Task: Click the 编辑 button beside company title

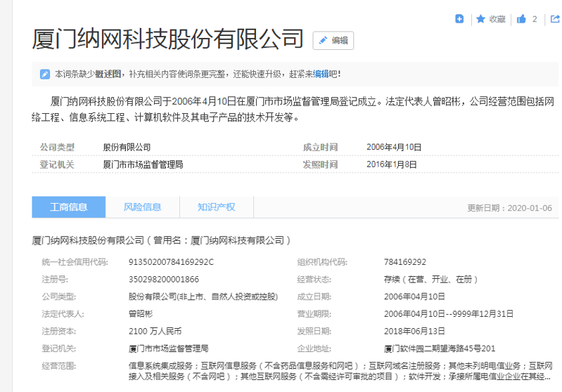Action: point(333,40)
